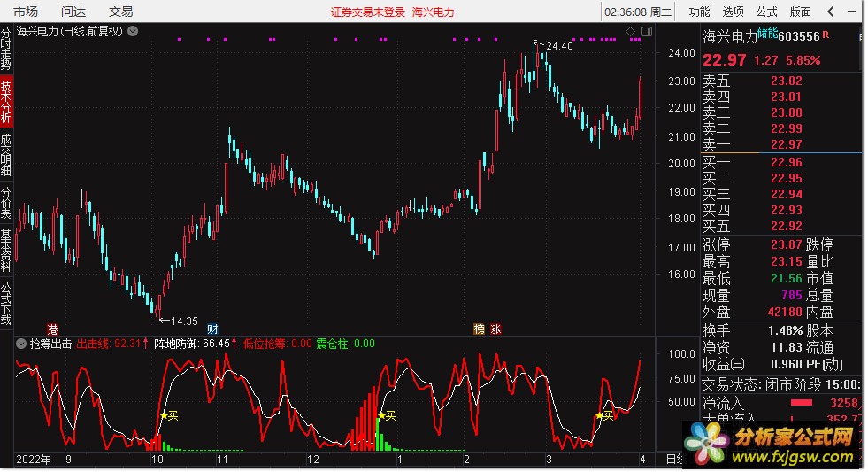Click 外盘 value 42180
The width and height of the screenshot is (868, 472).
(x=785, y=312)
